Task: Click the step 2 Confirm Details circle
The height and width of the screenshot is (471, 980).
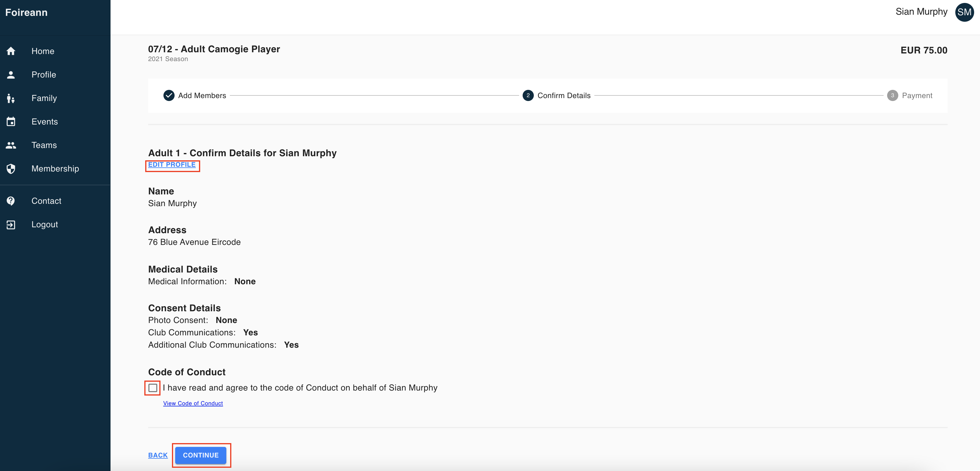Action: click(x=528, y=95)
